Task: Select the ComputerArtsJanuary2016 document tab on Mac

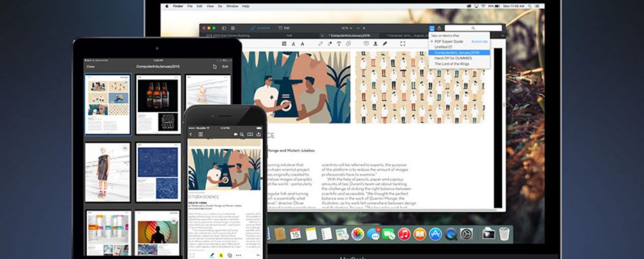Action: (349, 36)
